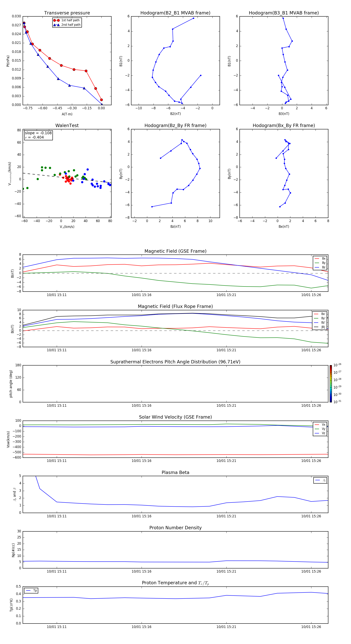351x644 pixels.
Task: Click the "WalenTest" plot title
Action: [67, 125]
